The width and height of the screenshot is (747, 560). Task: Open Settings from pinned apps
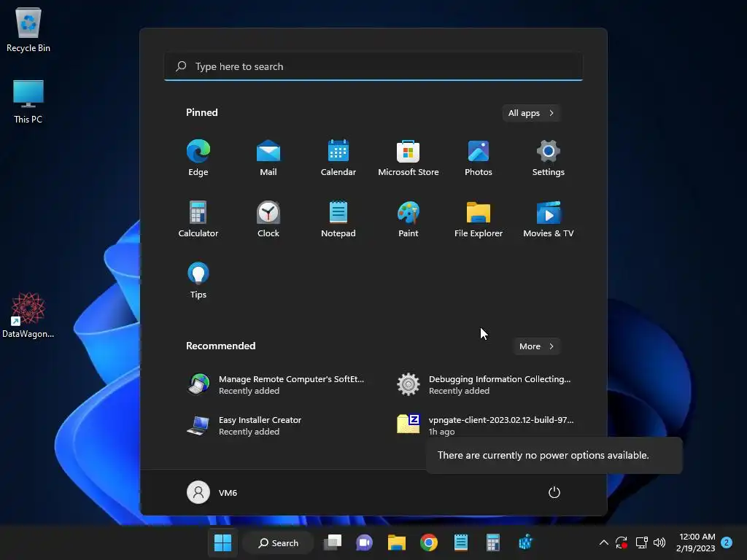(x=549, y=158)
